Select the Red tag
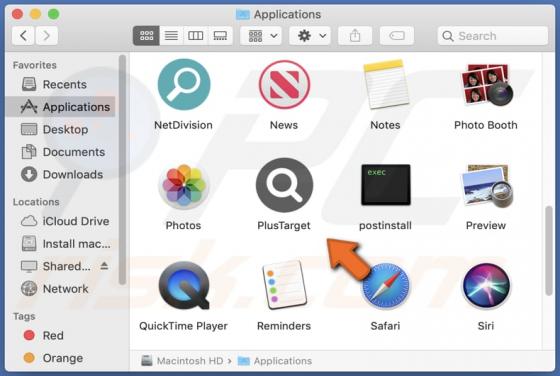Image resolution: width=560 pixels, height=376 pixels. tap(61, 335)
